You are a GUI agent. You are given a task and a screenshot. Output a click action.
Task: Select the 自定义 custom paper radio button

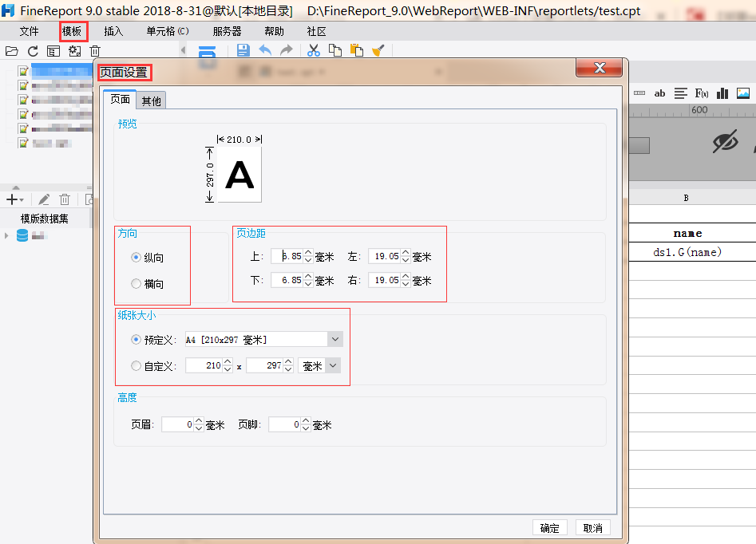coord(136,366)
